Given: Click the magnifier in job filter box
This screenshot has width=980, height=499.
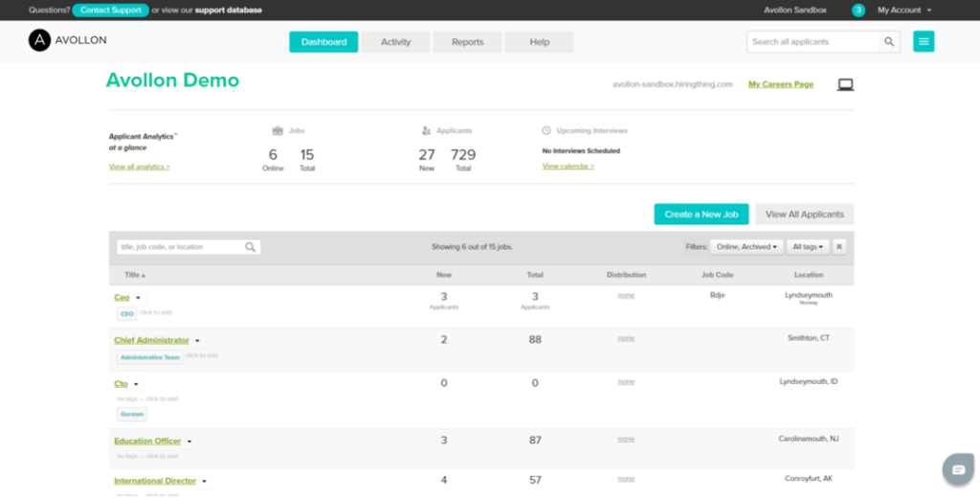Looking at the screenshot, I should [x=250, y=247].
